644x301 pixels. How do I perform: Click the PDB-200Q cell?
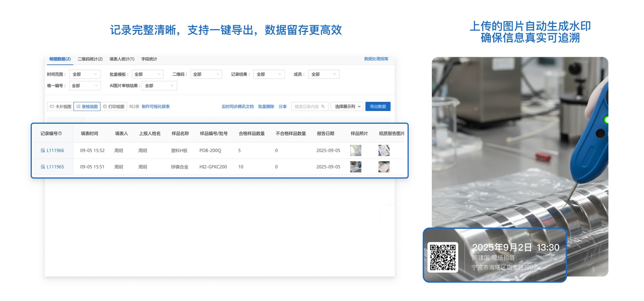pyautogui.click(x=210, y=150)
